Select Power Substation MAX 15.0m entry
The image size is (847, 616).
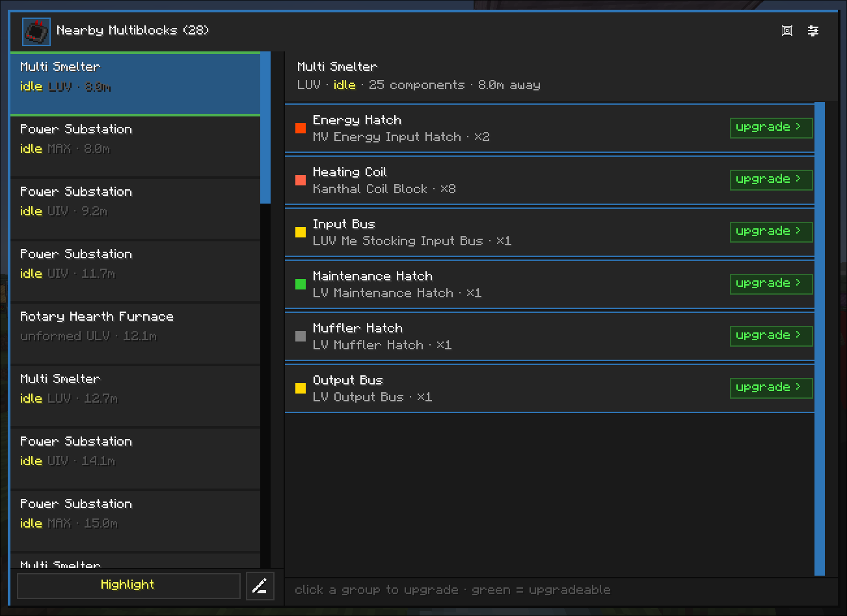point(135,521)
